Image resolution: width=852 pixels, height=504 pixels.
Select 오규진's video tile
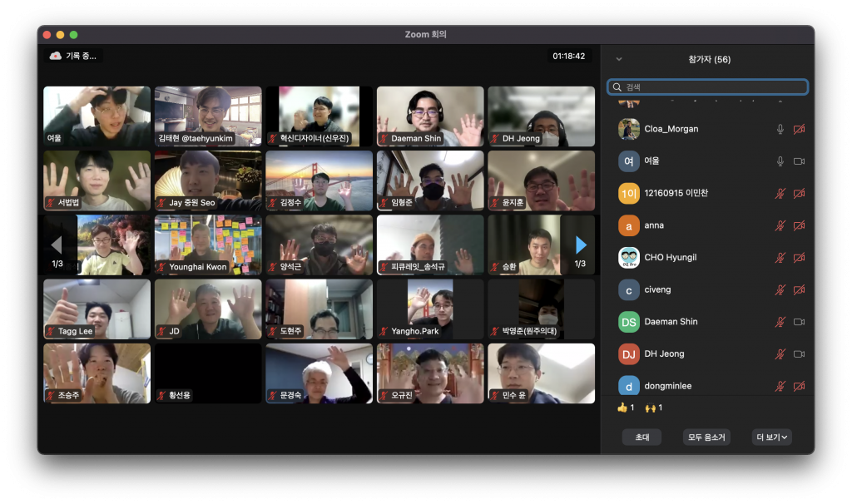pos(430,373)
